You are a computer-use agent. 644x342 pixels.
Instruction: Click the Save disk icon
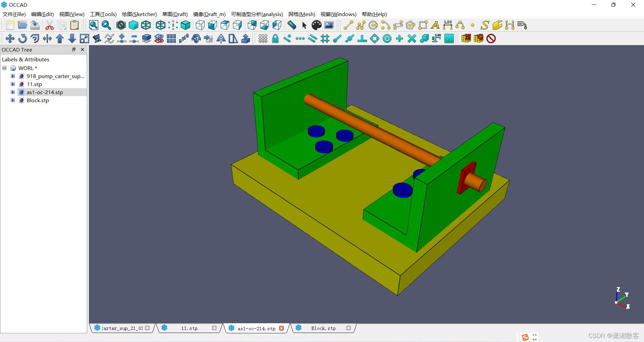(x=35, y=25)
